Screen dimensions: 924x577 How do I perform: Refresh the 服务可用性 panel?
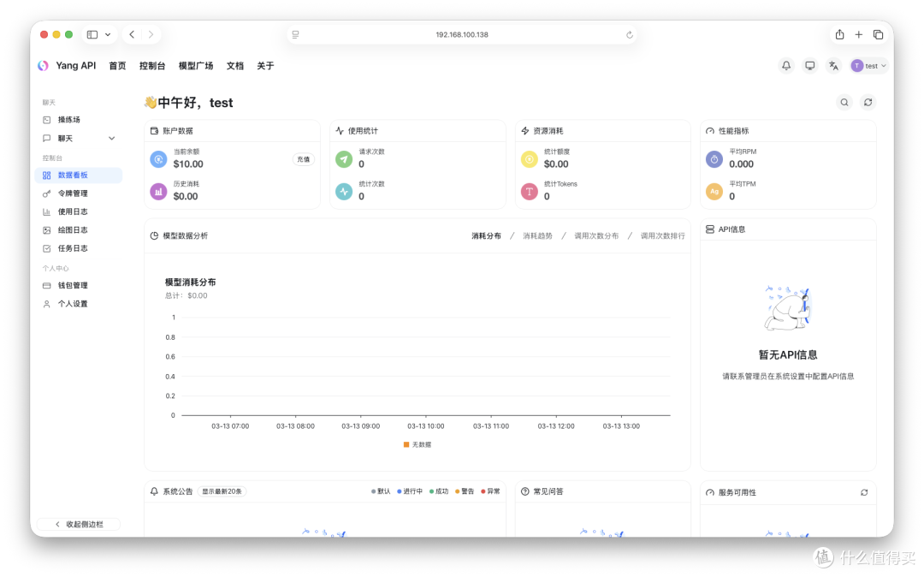point(864,492)
